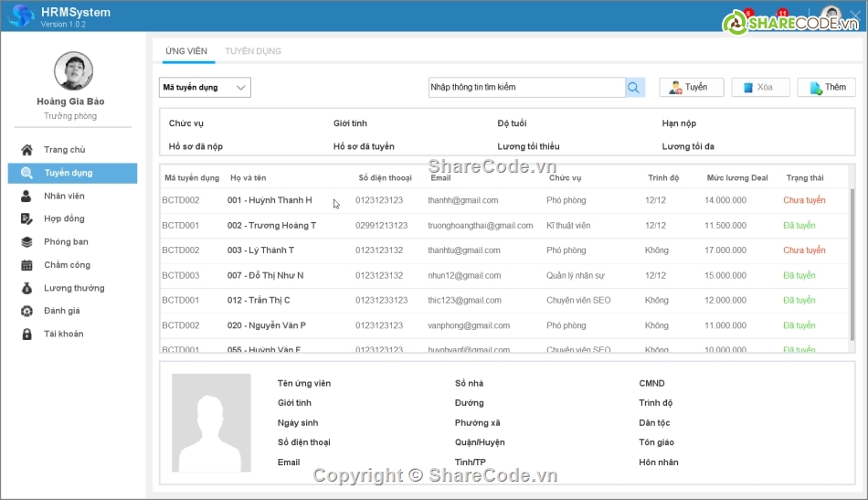Select row 001 - Huỳnh Thanh H
Screen dimensions: 868x500
pos(270,200)
